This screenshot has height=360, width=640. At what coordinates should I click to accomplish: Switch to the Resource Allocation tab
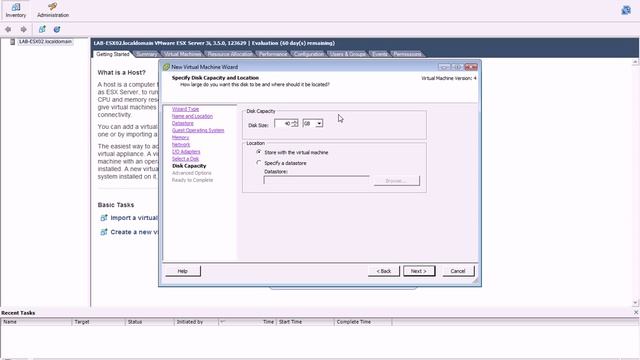pos(230,54)
